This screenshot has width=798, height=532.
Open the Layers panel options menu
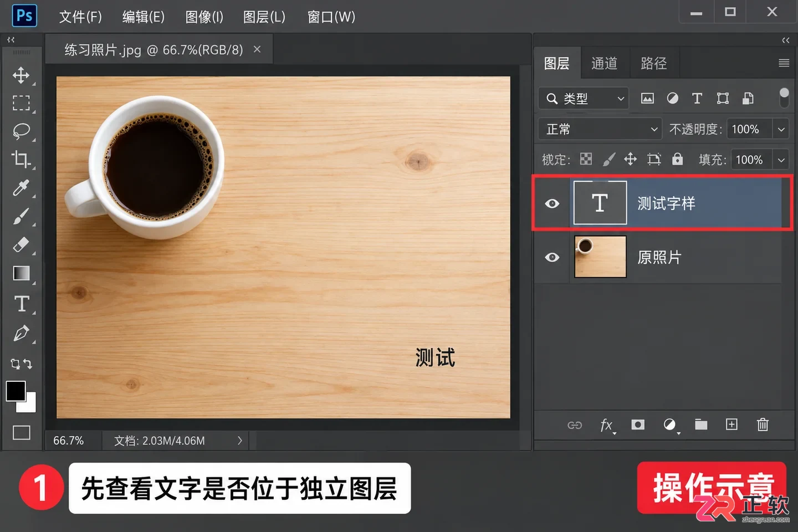click(784, 63)
